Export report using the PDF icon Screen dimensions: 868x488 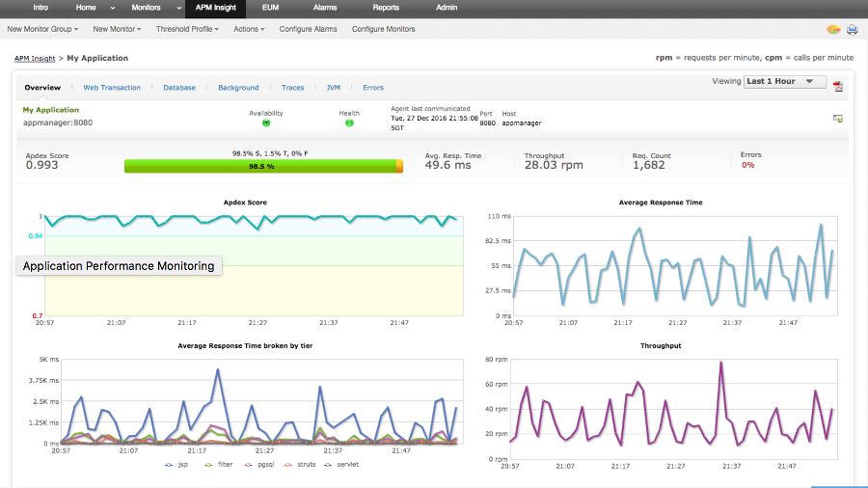838,86
